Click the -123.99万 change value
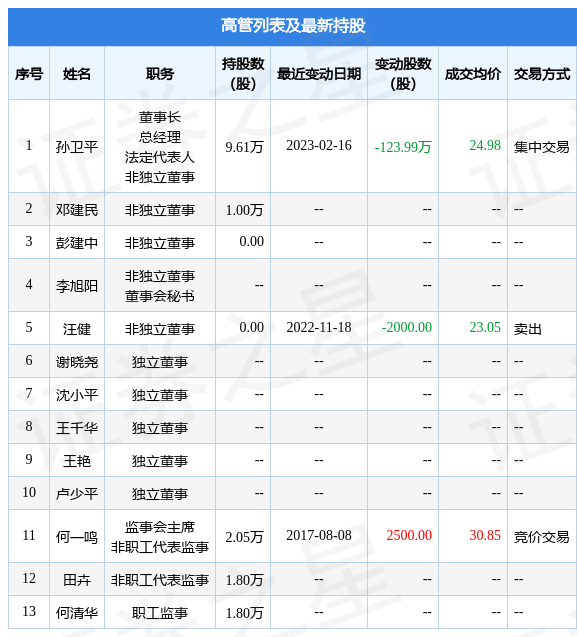This screenshot has width=577, height=637. point(403,147)
